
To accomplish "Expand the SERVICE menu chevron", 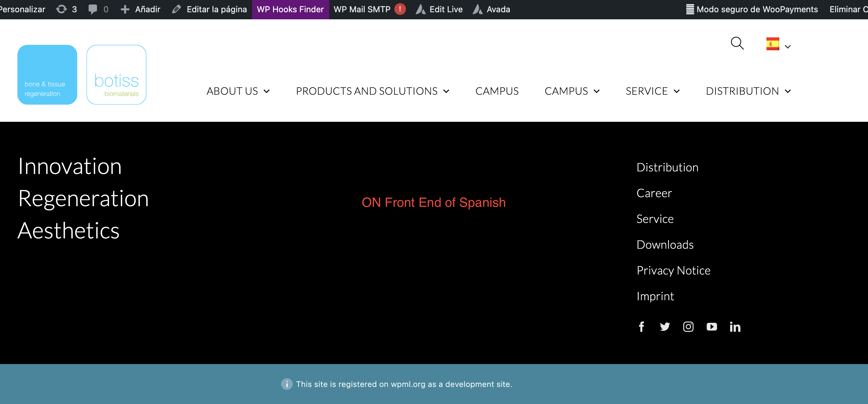I will pos(676,91).
